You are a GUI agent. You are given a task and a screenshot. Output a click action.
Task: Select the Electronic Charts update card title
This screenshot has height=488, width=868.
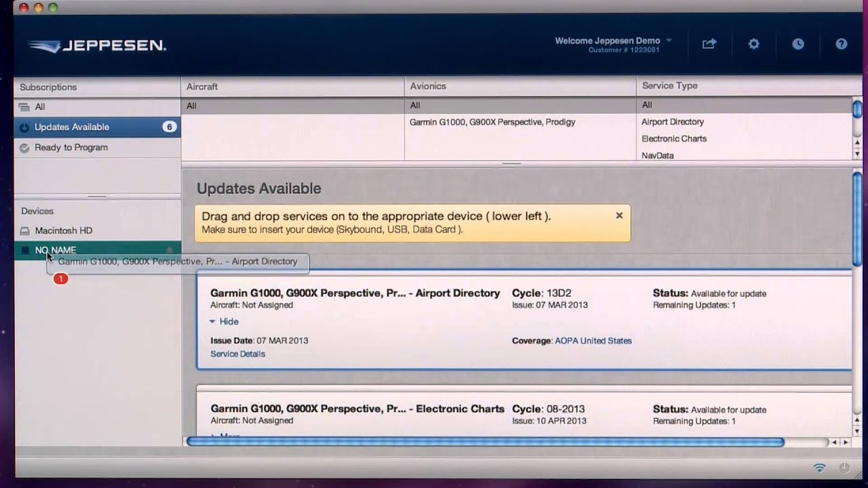(x=357, y=409)
